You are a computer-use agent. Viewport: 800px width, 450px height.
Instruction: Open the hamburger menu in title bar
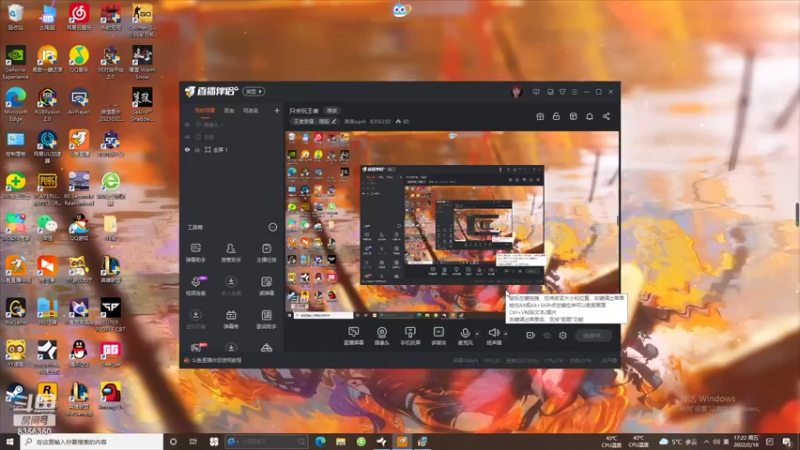tap(574, 92)
